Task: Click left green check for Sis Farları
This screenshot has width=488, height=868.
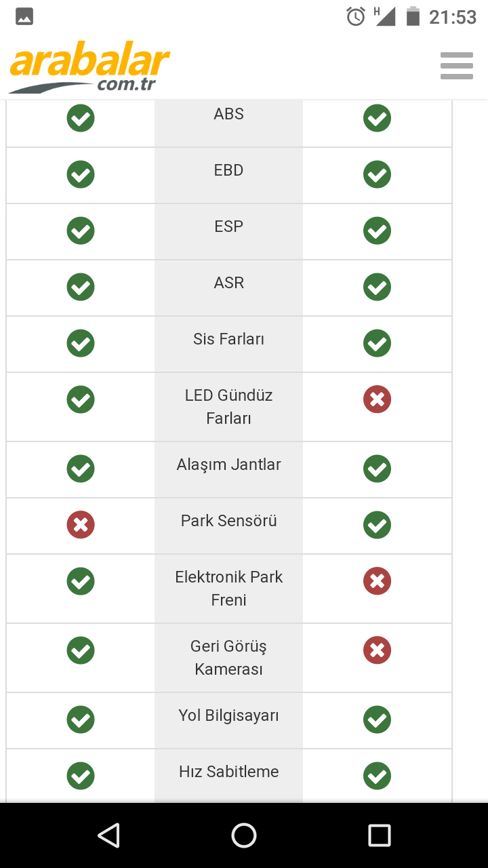Action: pyautogui.click(x=81, y=343)
